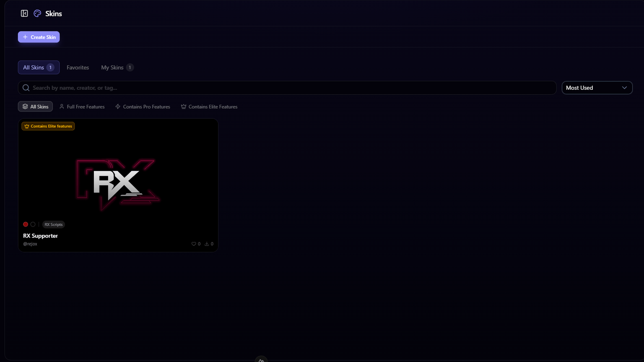Enable the Contains Pro Features filter
This screenshot has width=644, height=362.
(x=143, y=107)
